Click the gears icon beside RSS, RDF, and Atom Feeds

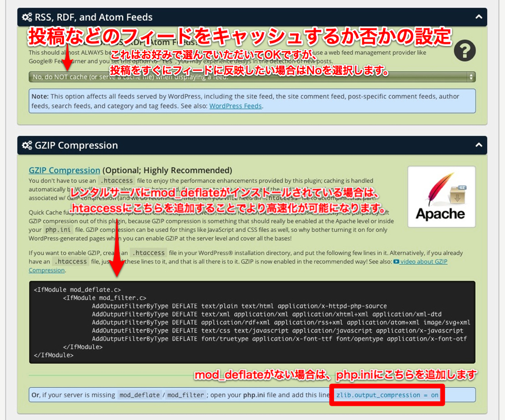27,17
